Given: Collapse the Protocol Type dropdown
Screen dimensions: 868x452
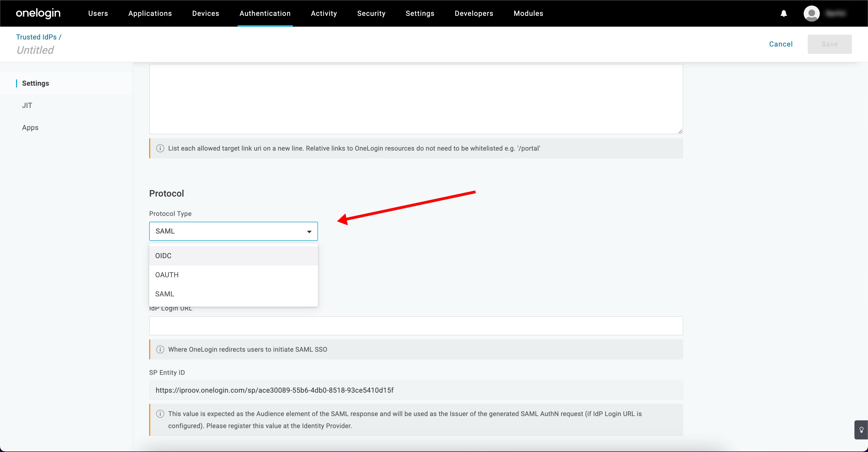Looking at the screenshot, I should [x=233, y=231].
